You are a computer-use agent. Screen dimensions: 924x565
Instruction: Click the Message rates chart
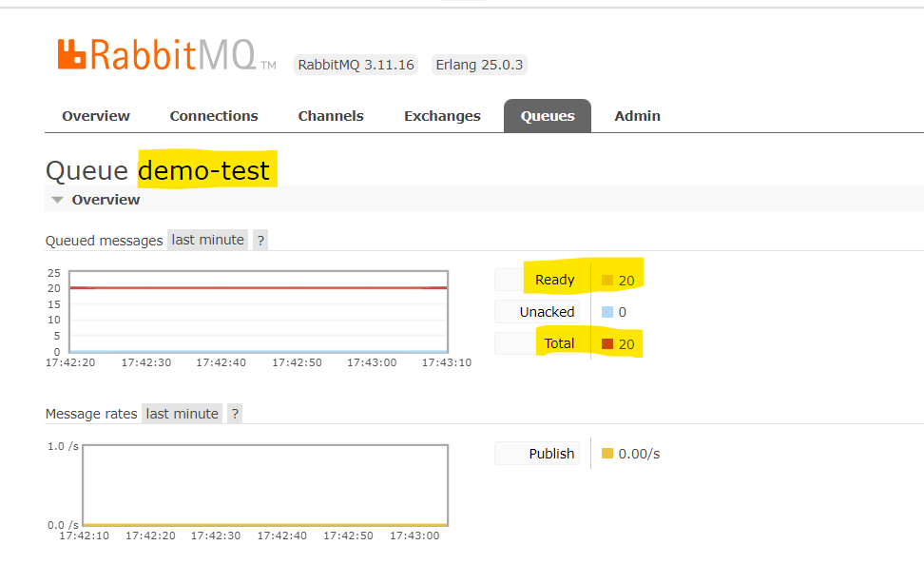(264, 485)
